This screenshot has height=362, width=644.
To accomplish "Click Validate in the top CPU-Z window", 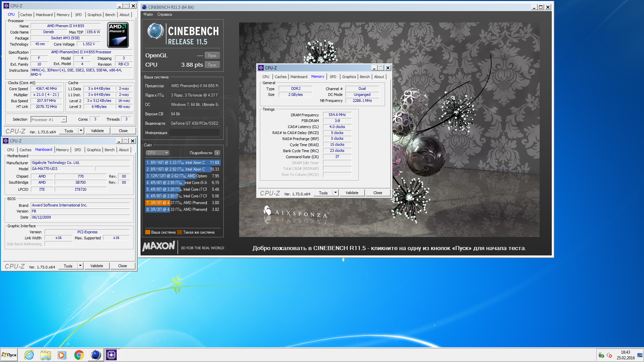I will coord(97,131).
